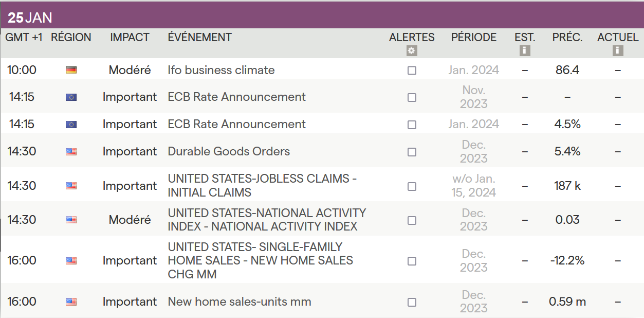The width and height of the screenshot is (644, 318).
Task: Click the 25 JAN date header bar
Action: (30, 18)
